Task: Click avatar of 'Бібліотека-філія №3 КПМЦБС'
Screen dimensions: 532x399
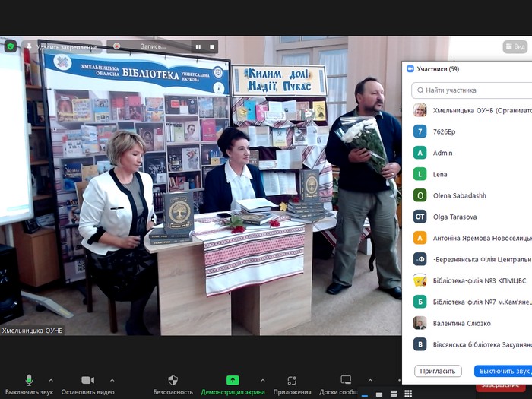Action: 420,280
